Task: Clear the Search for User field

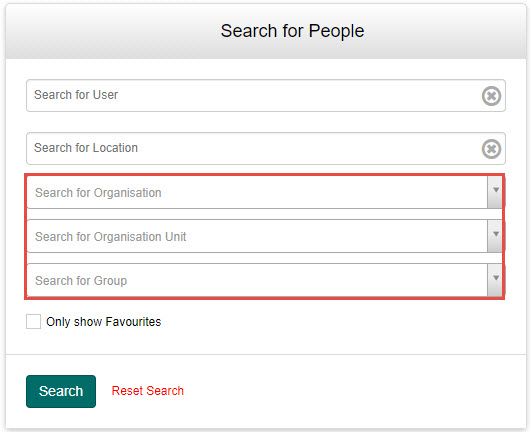Action: click(491, 96)
